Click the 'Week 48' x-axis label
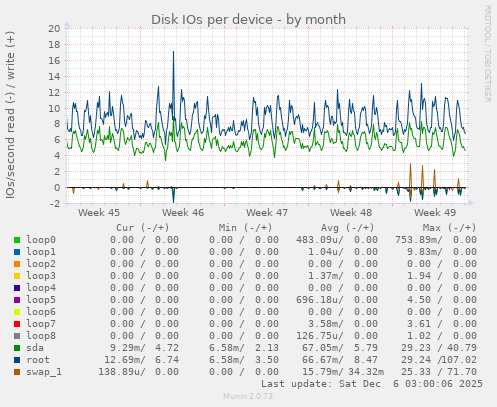Image resolution: width=497 pixels, height=407 pixels. [x=351, y=213]
